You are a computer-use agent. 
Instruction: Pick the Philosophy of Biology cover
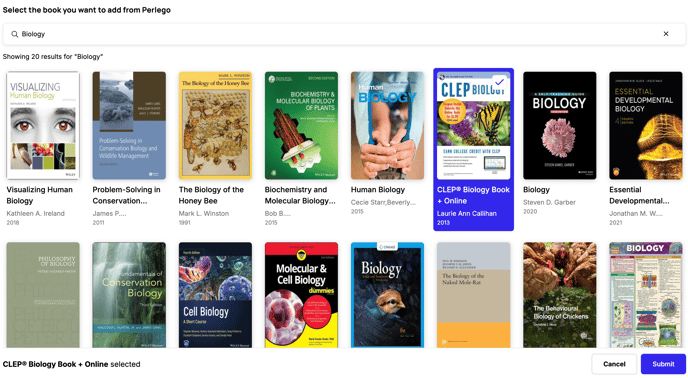43,295
